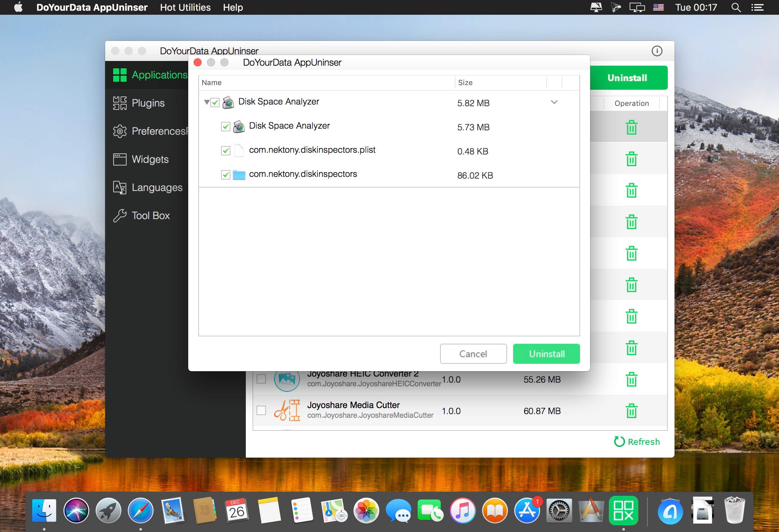
Task: Click the menu bar clock Tue 00:17
Action: click(x=696, y=7)
